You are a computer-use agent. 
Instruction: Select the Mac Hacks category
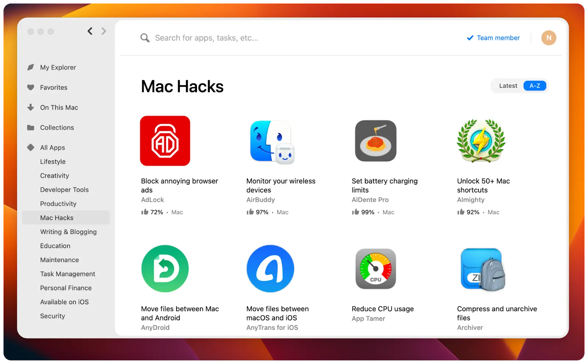tap(66, 217)
